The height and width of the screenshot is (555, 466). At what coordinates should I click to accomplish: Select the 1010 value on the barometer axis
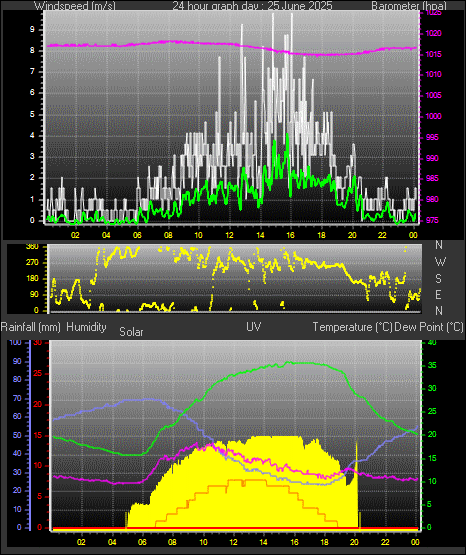coord(434,75)
